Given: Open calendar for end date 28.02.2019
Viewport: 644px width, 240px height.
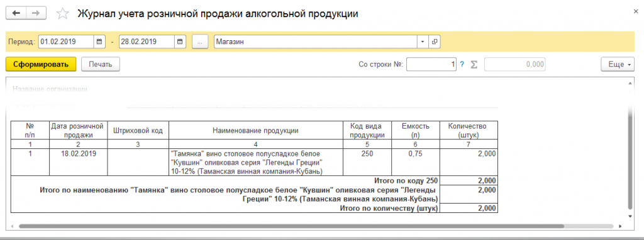Looking at the screenshot, I should point(179,41).
